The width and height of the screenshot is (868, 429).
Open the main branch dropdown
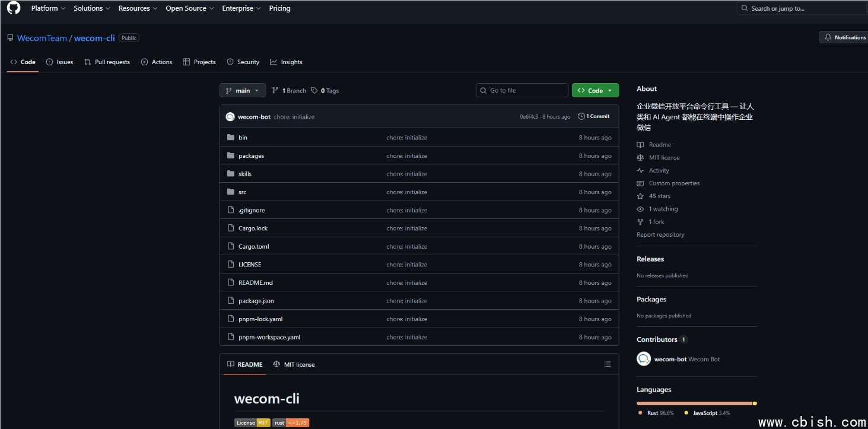tap(243, 91)
